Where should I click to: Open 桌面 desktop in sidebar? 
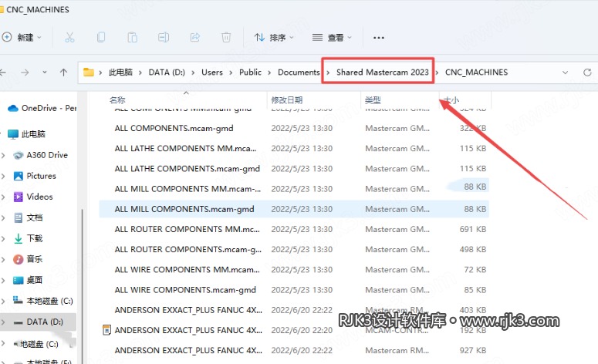pos(29,280)
